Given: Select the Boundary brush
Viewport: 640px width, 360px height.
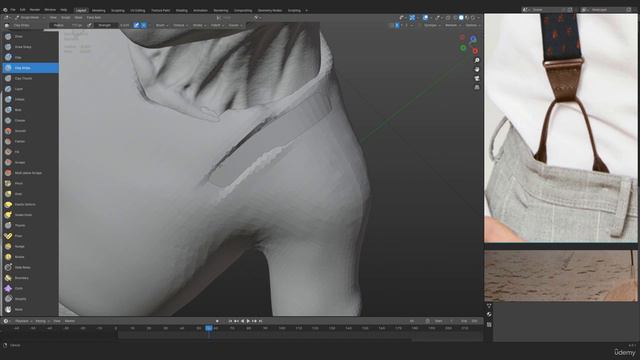Looking at the screenshot, I should (30, 278).
